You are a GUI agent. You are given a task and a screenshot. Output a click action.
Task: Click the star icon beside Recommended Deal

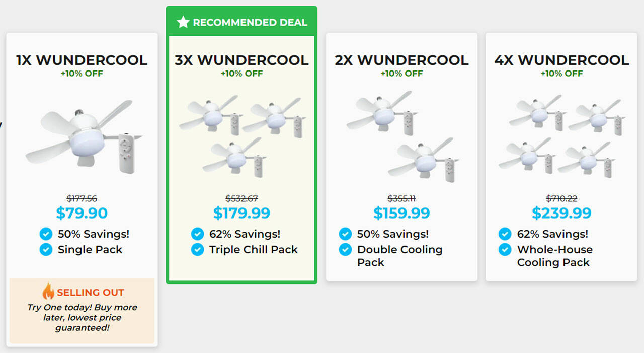[183, 22]
